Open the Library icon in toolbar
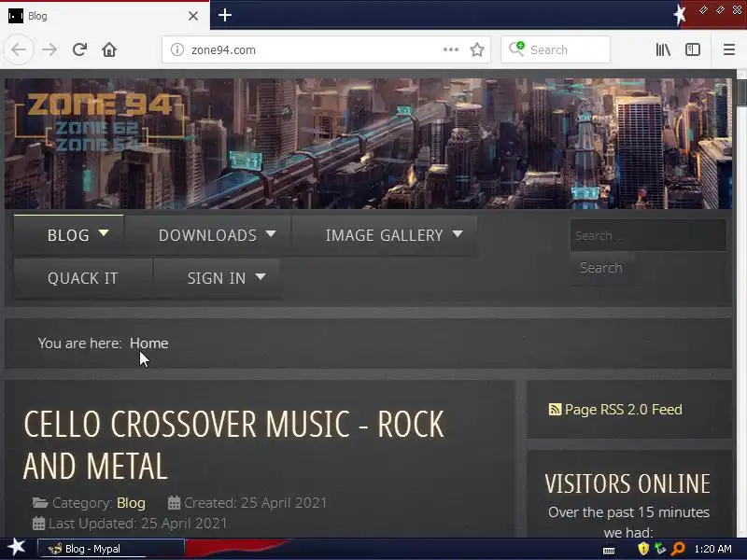Image resolution: width=747 pixels, height=560 pixels. point(663,49)
